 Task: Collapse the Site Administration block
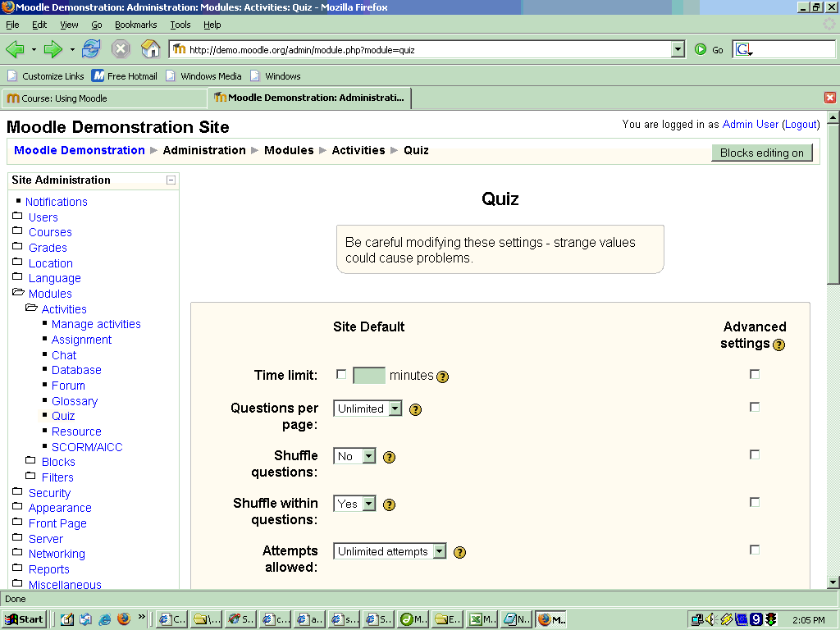tap(171, 180)
